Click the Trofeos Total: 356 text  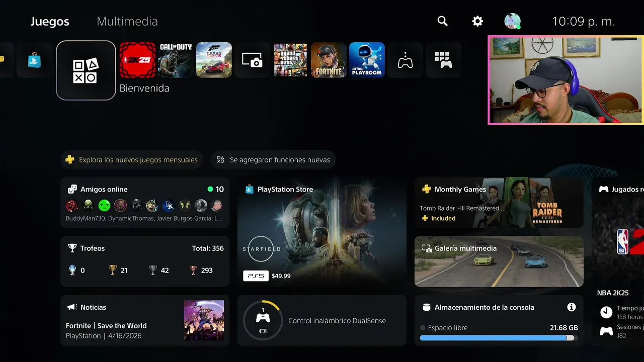click(x=208, y=248)
